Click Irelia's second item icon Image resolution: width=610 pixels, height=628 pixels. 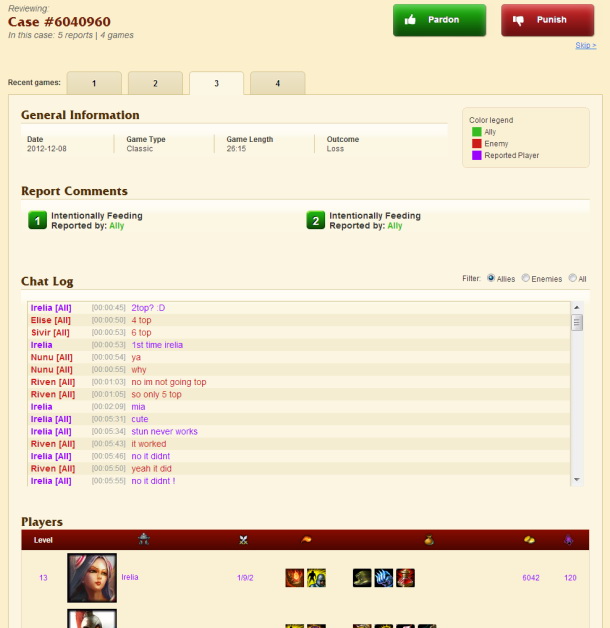click(x=384, y=578)
